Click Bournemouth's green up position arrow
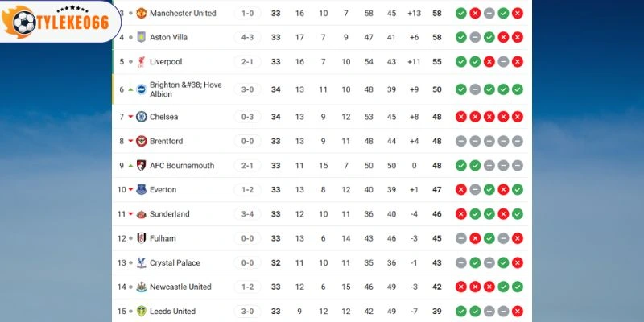This screenshot has width=644, height=322. (130, 166)
